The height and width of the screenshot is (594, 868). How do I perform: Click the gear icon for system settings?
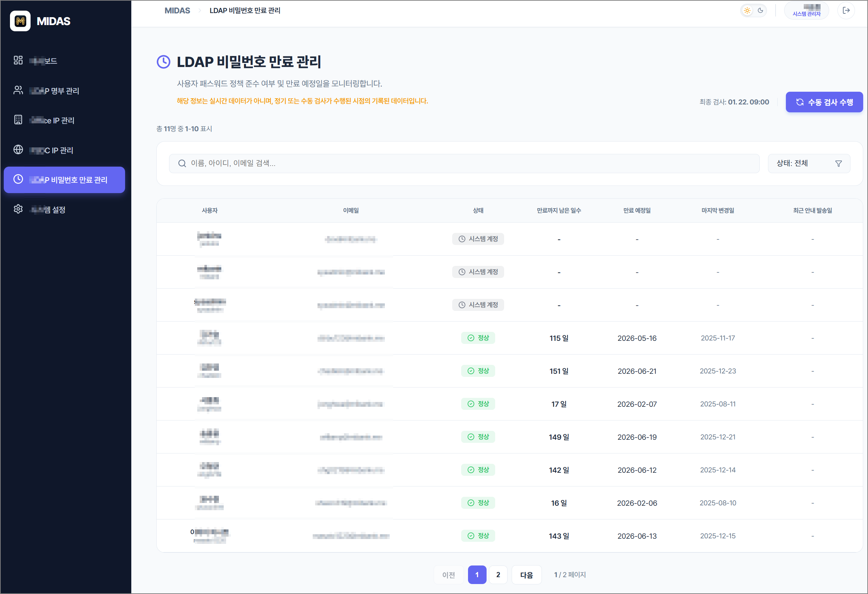(x=18, y=209)
